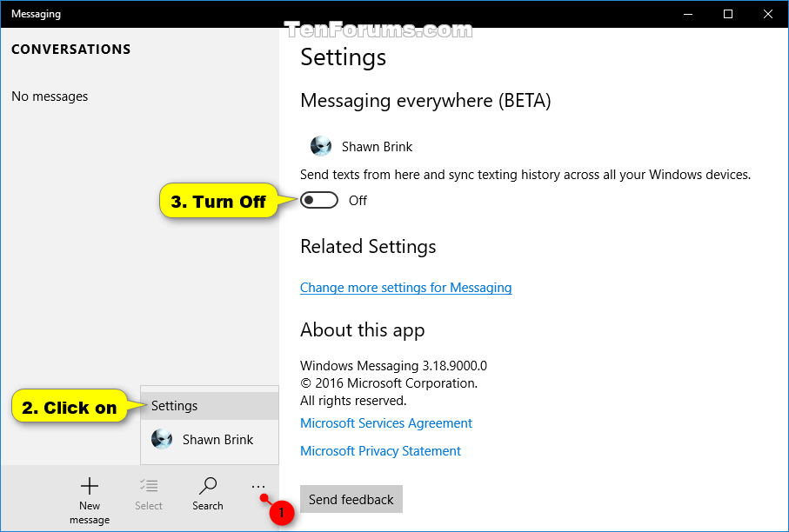Toggle the Messaging everywhere switch
This screenshot has width=789, height=532.
pos(319,200)
